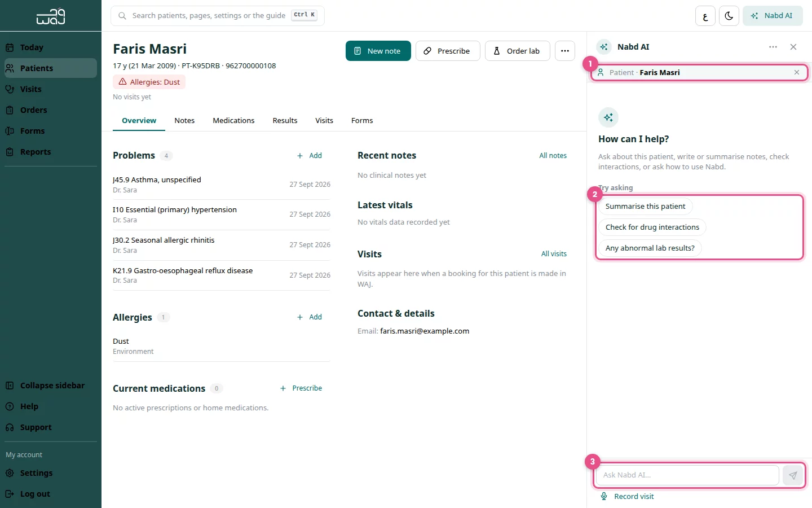Viewport: 812px width, 508px height.
Task: Add a new allergy
Action: pos(310,317)
